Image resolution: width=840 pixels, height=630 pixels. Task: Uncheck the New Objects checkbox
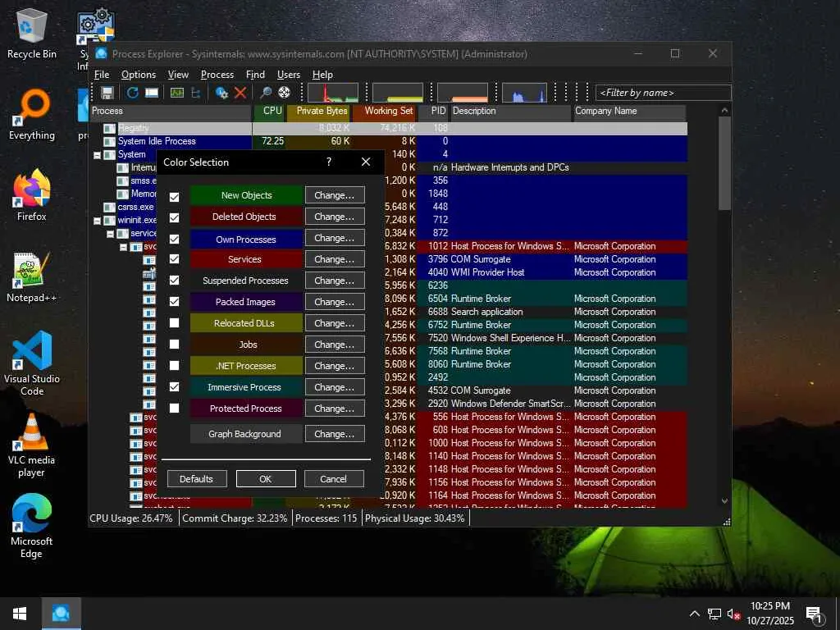[174, 197]
